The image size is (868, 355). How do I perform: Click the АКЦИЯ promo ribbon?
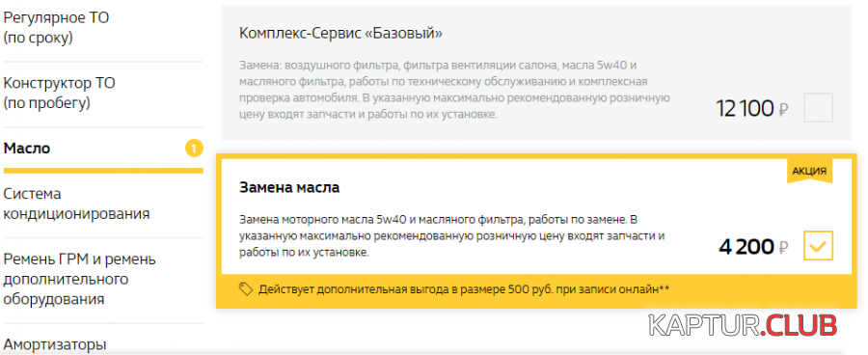click(x=809, y=171)
